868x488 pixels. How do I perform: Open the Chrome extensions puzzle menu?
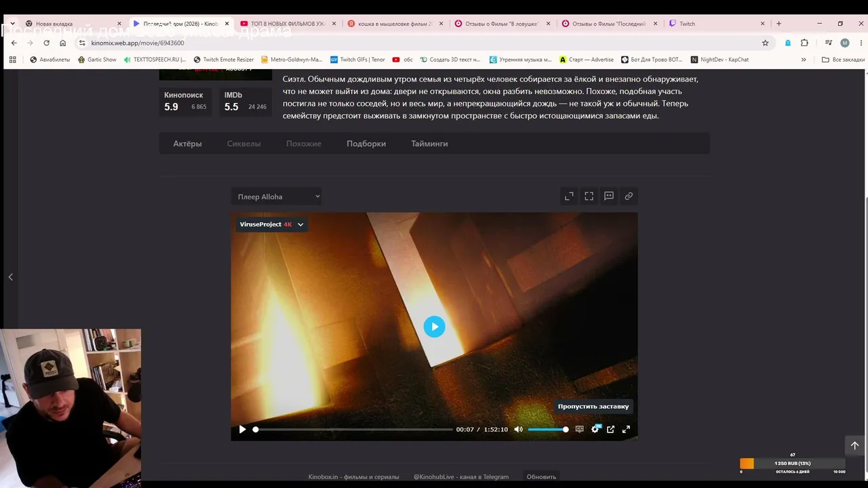[x=804, y=43]
